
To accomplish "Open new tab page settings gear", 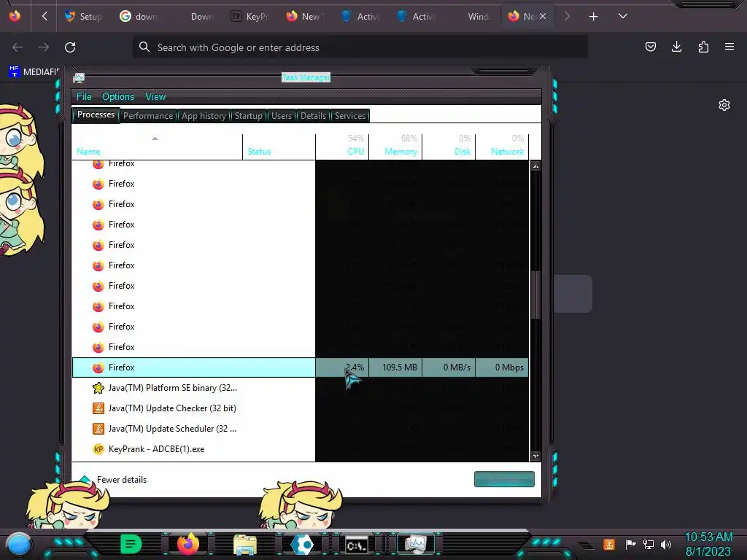I will (724, 105).
